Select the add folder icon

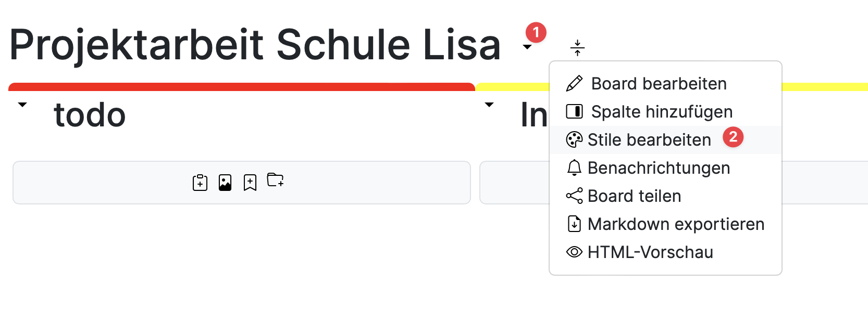point(276,182)
